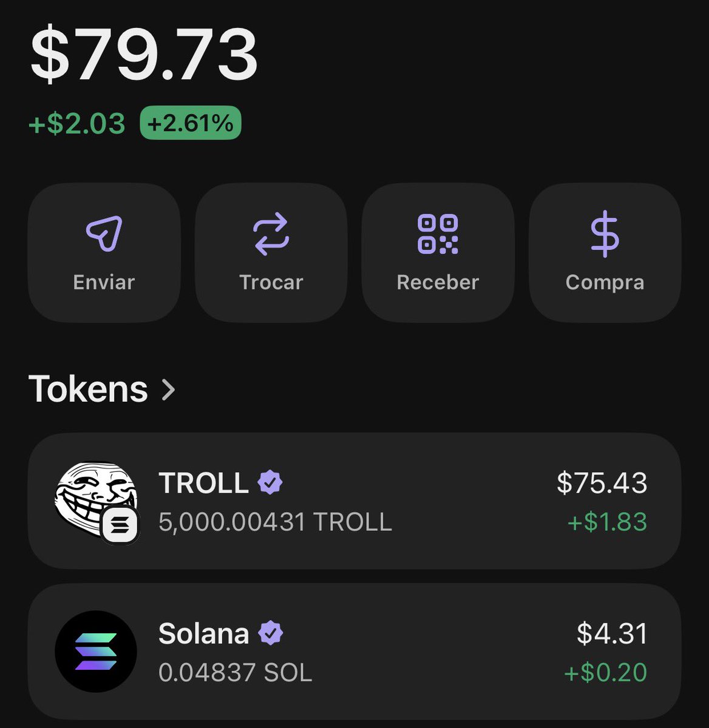Click the Solana network badge on TROLL icon

pyautogui.click(x=120, y=525)
